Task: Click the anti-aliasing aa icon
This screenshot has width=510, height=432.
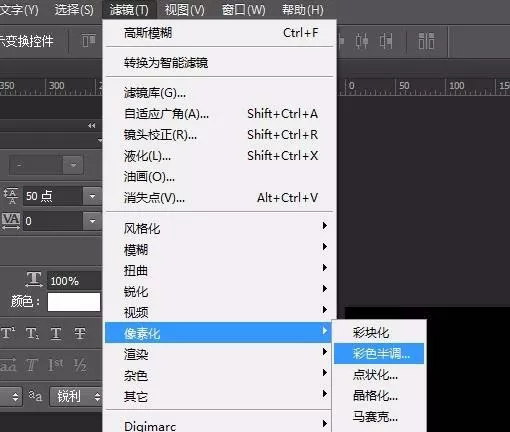Action: coord(35,396)
